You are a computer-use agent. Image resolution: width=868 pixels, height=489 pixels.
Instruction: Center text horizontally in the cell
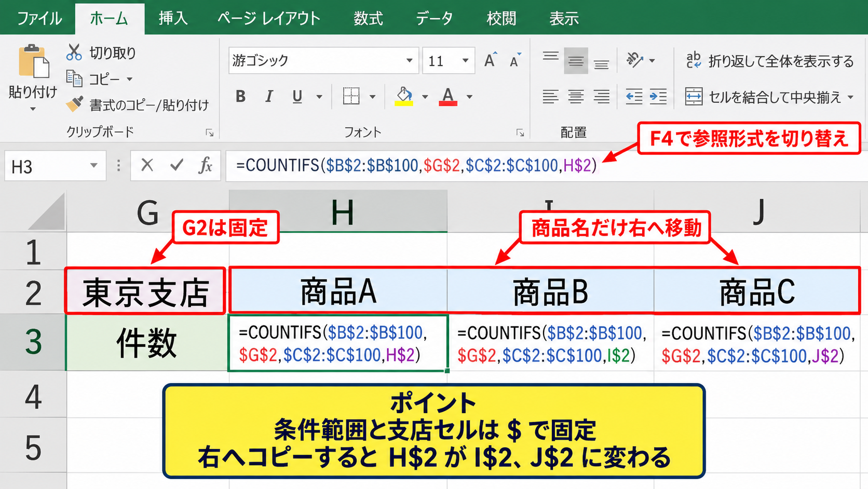(x=576, y=96)
